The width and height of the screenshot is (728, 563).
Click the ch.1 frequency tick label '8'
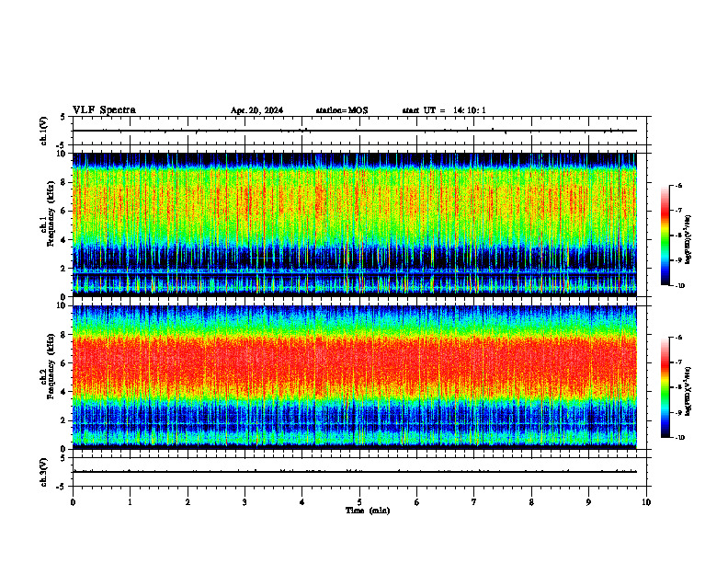63,182
